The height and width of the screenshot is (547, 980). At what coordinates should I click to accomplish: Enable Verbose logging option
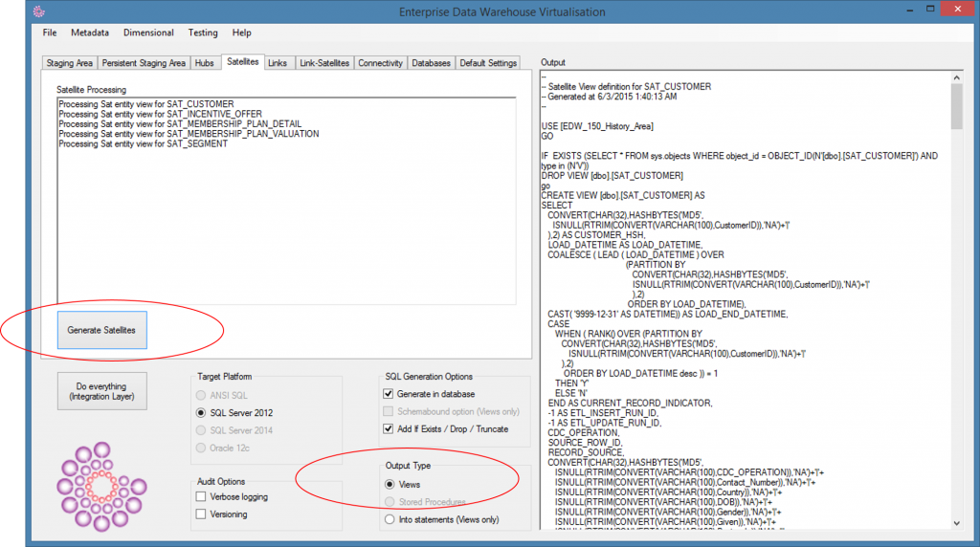pos(201,497)
